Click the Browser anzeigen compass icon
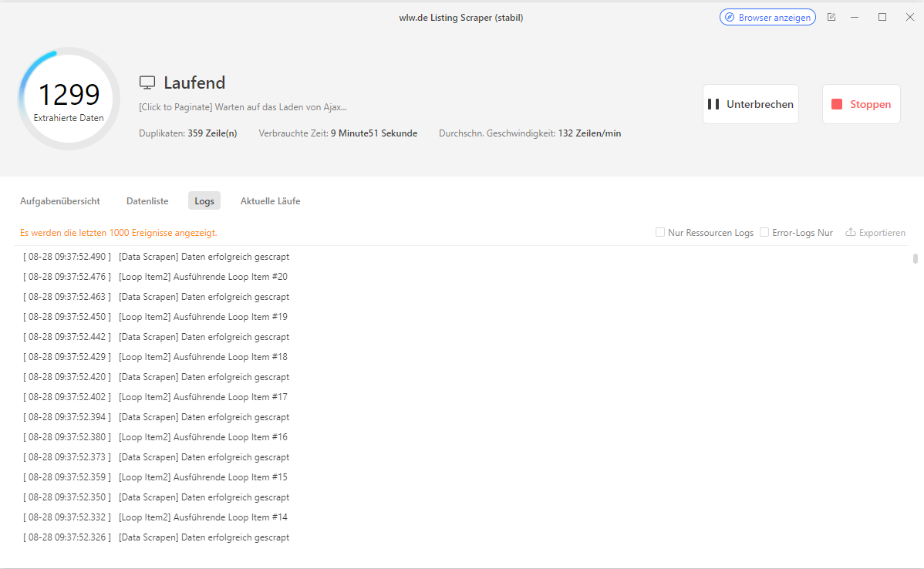This screenshot has height=569, width=924. 730,18
